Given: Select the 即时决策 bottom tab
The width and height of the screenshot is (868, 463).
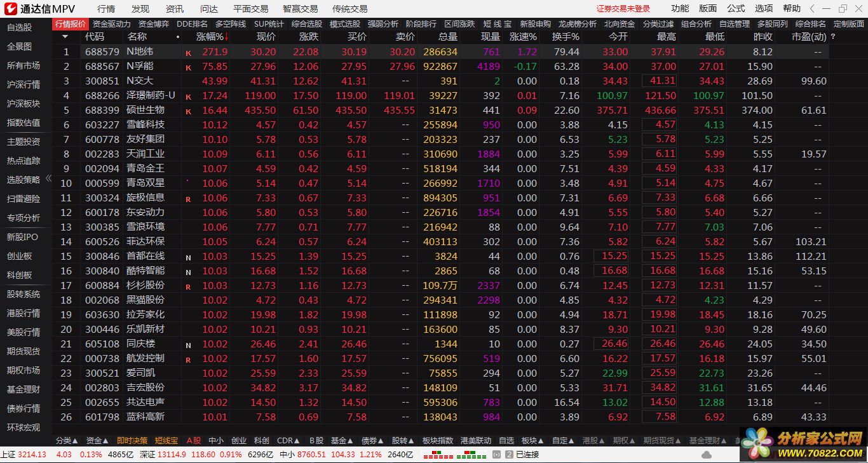Looking at the screenshot, I should click(132, 440).
